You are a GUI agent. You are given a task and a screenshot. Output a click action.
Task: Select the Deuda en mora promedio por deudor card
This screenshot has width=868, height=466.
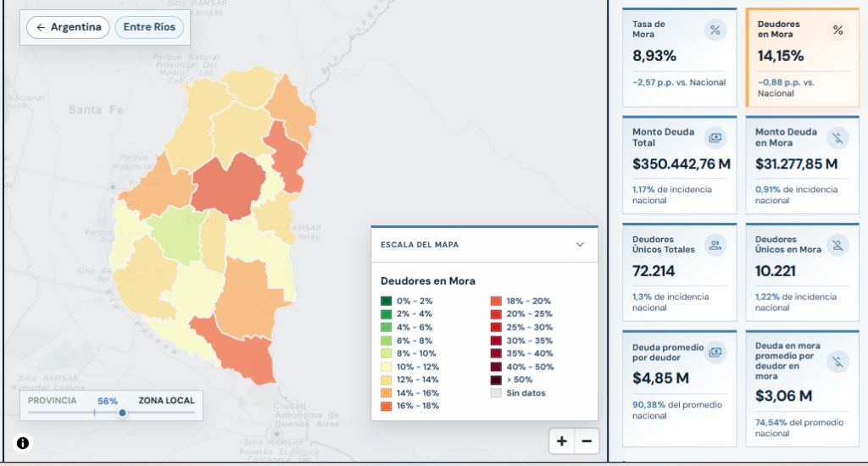pyautogui.click(x=802, y=389)
